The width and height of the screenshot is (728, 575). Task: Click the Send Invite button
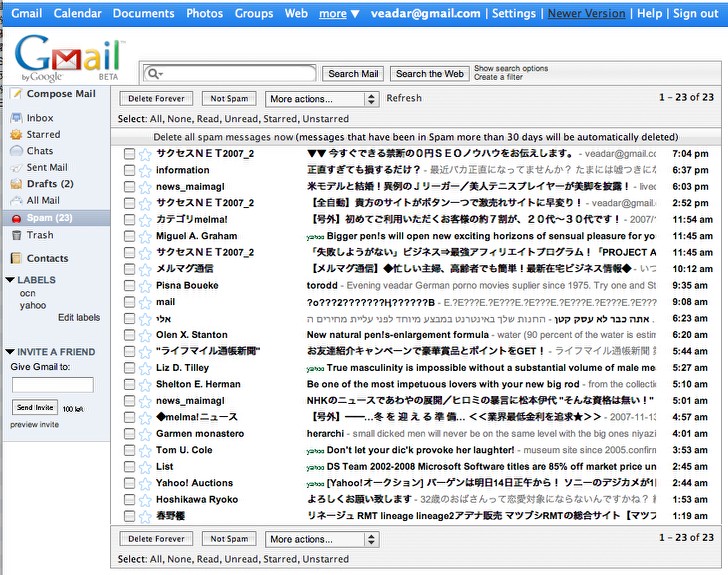(x=35, y=407)
